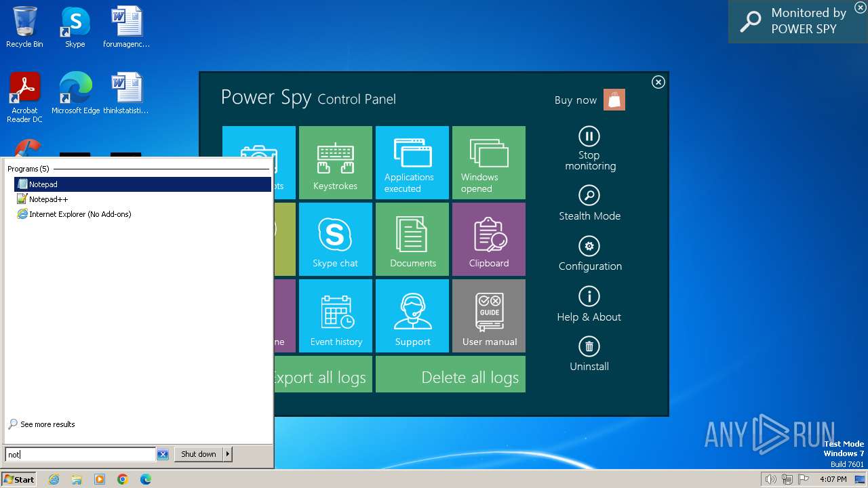Image resolution: width=868 pixels, height=488 pixels.
Task: Open the Skype chat tile
Action: (x=335, y=239)
